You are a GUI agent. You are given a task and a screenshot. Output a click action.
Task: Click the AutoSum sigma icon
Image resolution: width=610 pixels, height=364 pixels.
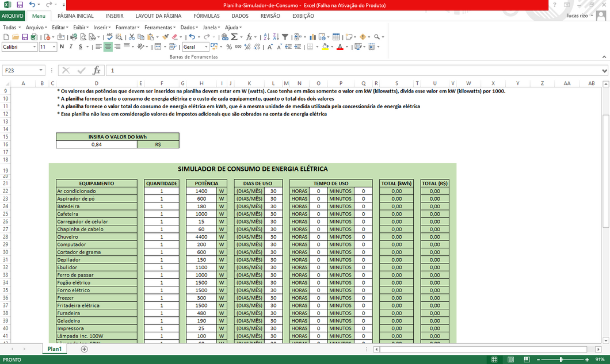[x=234, y=37]
